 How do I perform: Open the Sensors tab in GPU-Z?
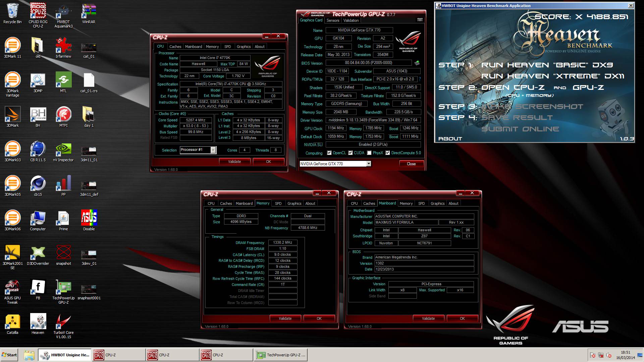pyautogui.click(x=333, y=20)
